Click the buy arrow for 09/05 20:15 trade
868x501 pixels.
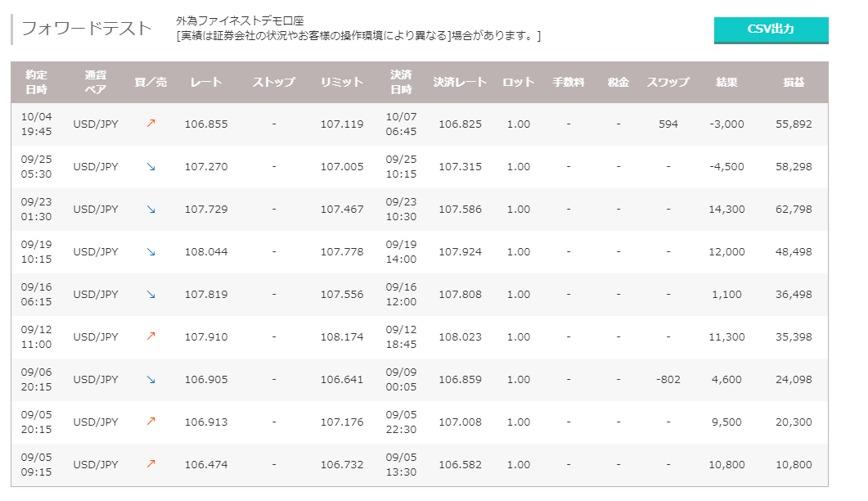click(151, 422)
